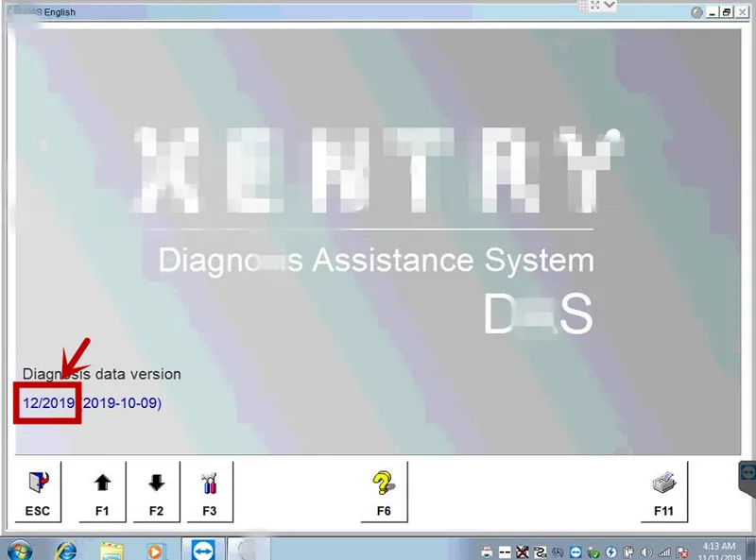The image size is (756, 560).
Task: Click the cable connection tray icon
Action: coord(540,552)
